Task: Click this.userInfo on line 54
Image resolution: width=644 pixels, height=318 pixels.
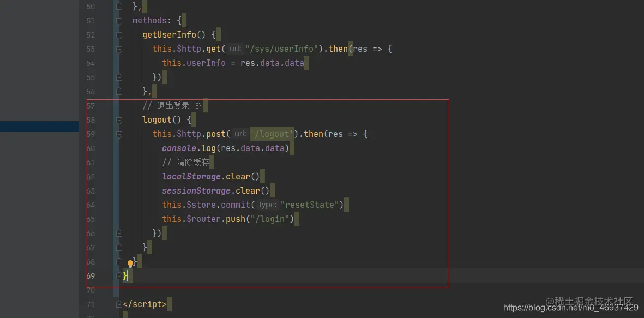Action: pyautogui.click(x=194, y=63)
